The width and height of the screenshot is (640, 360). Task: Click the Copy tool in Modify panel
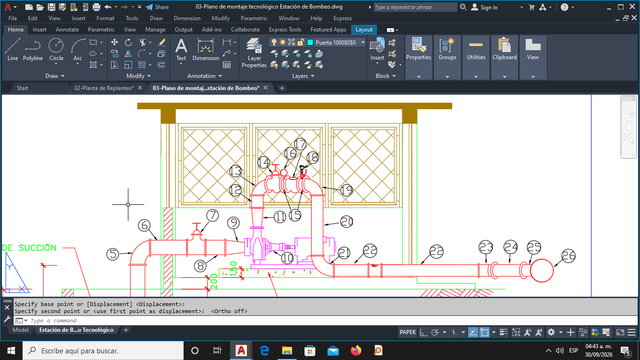(x=114, y=53)
